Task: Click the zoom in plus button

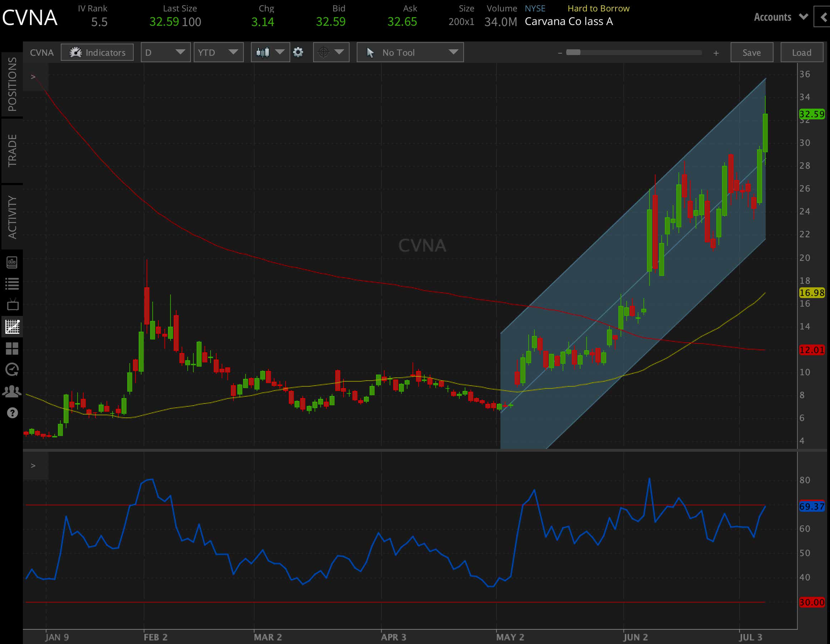Action: pyautogui.click(x=716, y=53)
